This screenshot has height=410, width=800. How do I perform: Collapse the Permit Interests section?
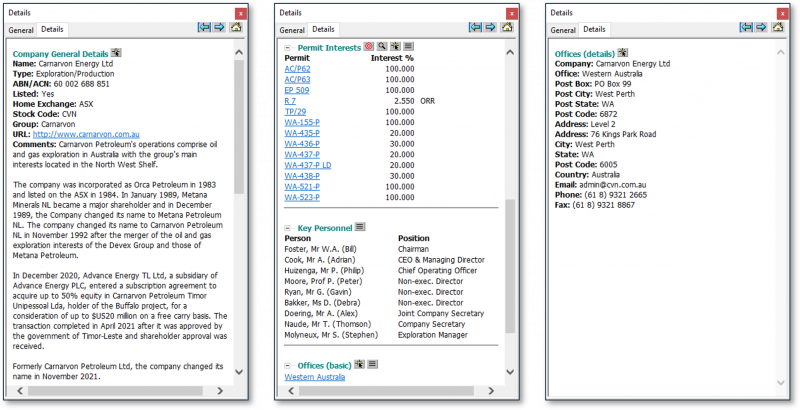287,48
